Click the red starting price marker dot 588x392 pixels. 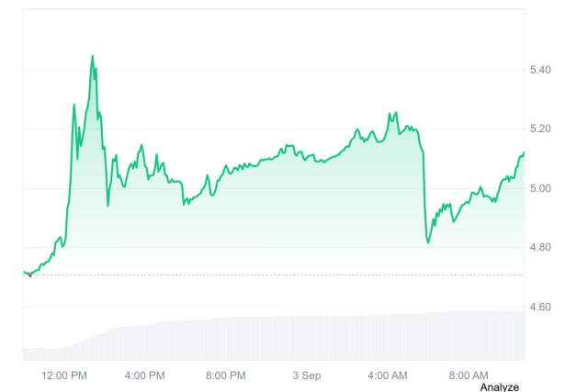point(29,274)
